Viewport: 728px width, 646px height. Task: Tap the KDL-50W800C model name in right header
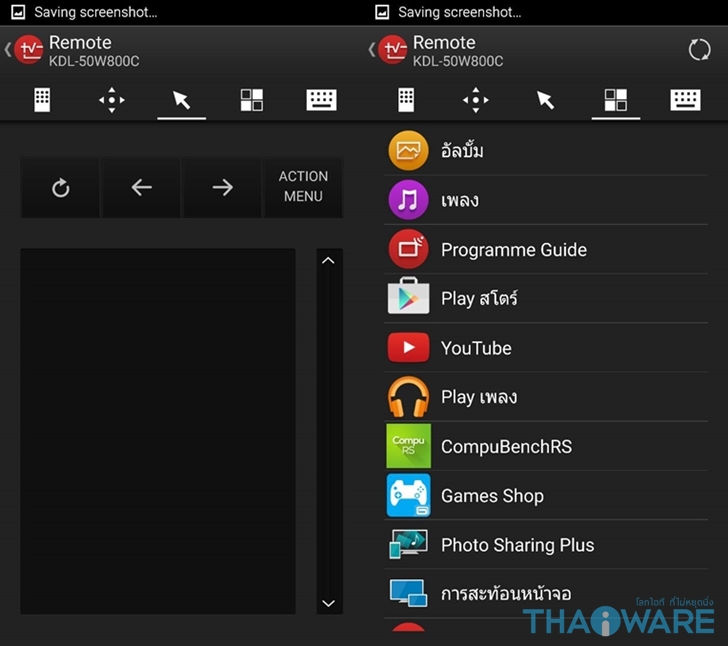(458, 61)
